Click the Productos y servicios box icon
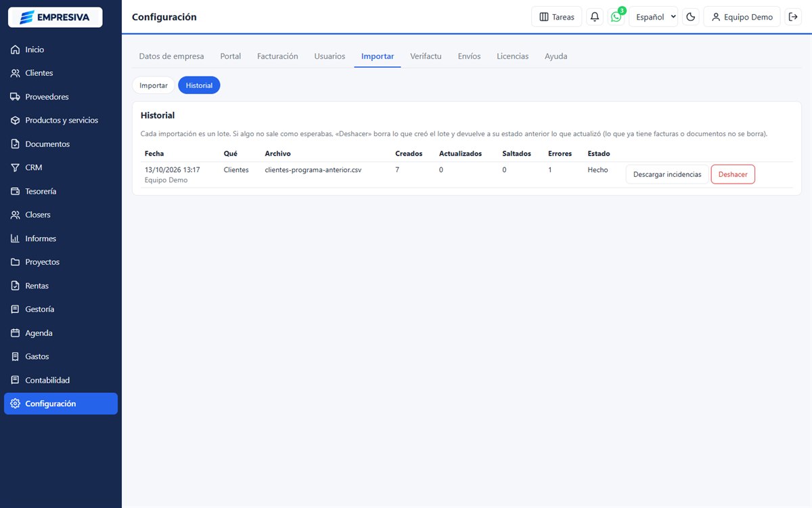812x508 pixels. click(16, 121)
